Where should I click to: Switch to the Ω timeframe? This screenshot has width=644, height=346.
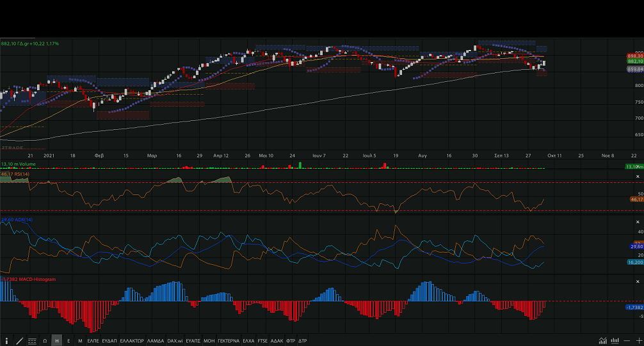(x=45, y=341)
